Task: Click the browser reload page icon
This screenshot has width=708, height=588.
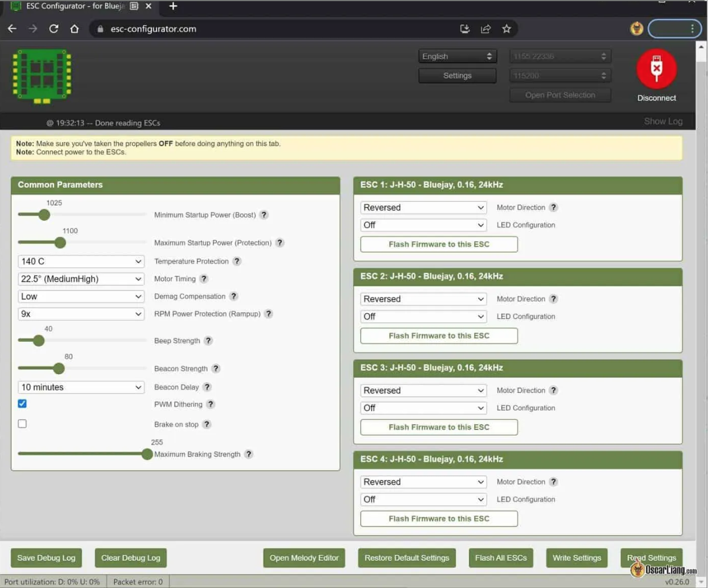Action: (53, 28)
